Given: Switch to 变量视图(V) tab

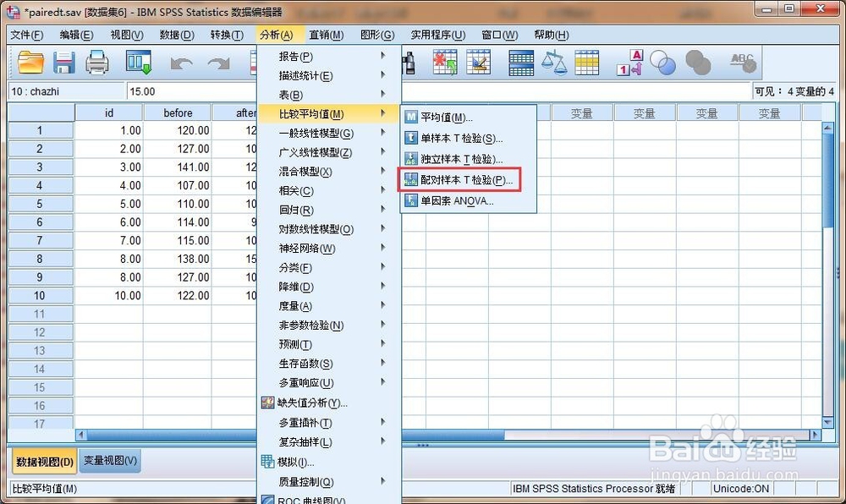Looking at the screenshot, I should (x=110, y=461).
